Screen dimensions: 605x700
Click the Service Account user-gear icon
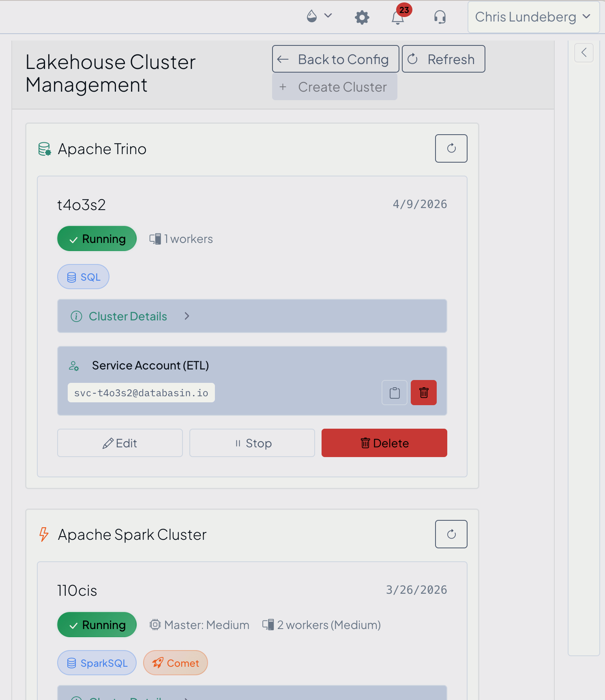click(x=74, y=366)
